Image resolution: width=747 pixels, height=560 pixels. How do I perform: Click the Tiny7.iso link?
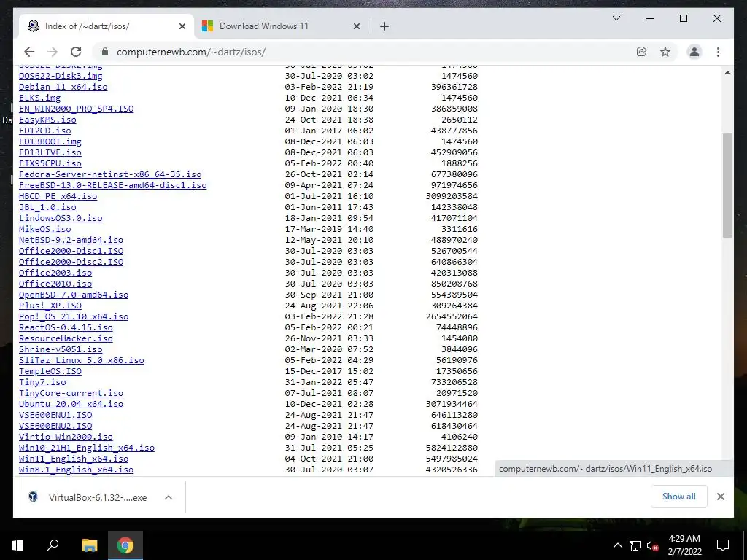(42, 382)
